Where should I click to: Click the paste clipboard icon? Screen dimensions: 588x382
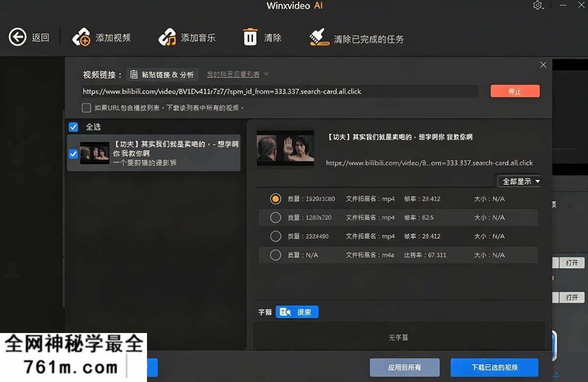coord(134,74)
